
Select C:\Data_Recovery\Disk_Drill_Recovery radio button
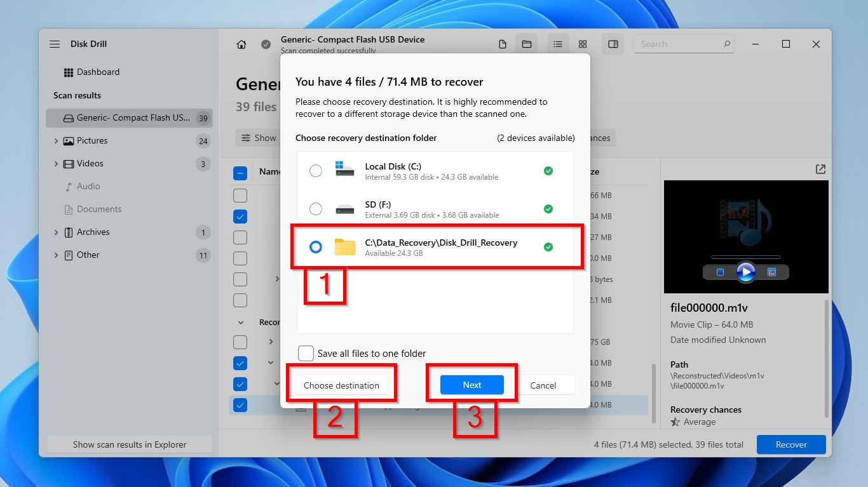click(316, 247)
